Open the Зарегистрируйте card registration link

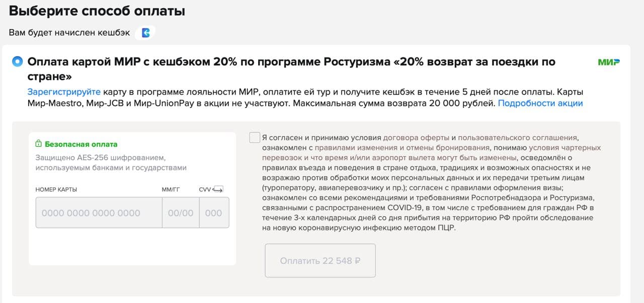click(x=64, y=92)
